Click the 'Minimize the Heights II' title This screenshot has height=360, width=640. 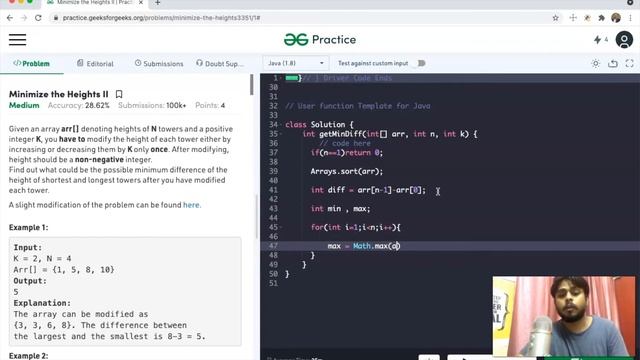coord(59,94)
